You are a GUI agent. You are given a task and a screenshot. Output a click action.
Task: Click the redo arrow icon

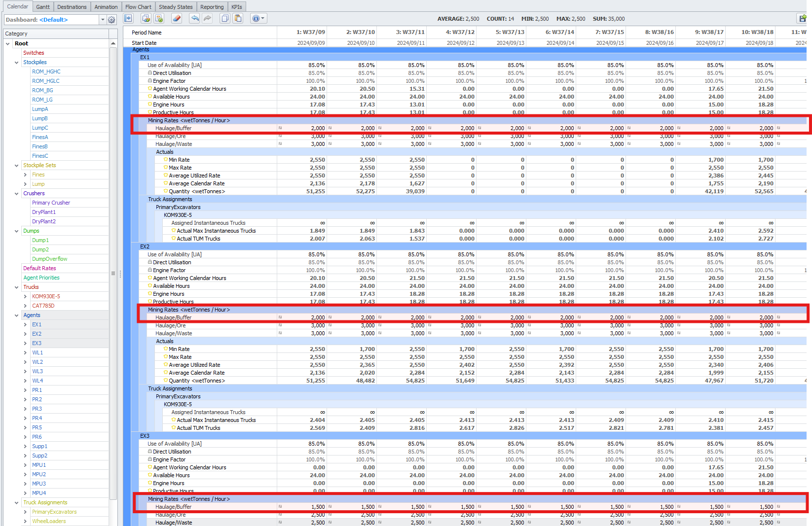coord(207,19)
